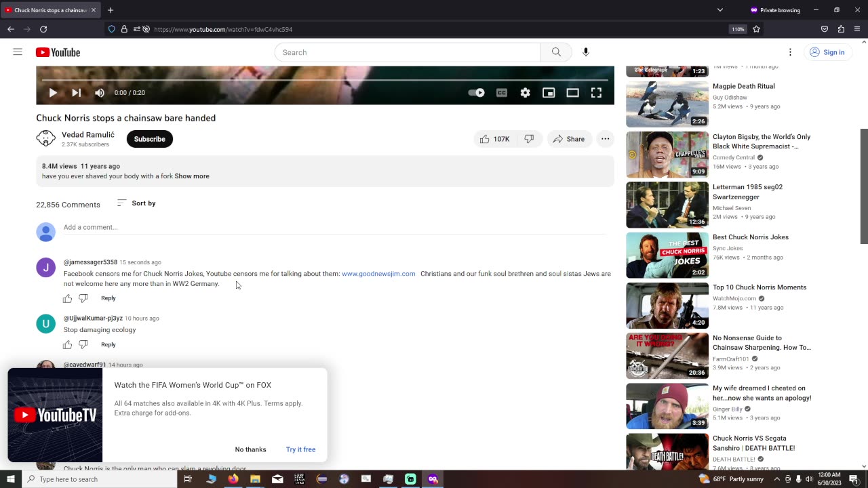Sign in to YouTube

click(827, 52)
